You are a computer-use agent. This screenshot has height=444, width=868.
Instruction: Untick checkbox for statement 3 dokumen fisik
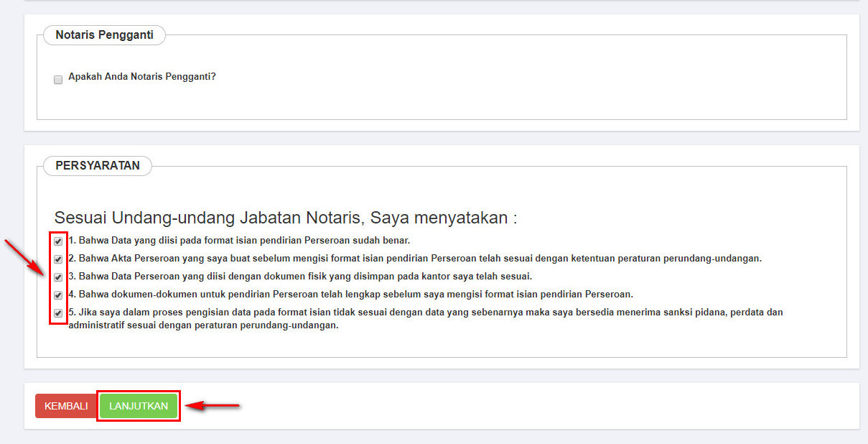[x=58, y=277]
